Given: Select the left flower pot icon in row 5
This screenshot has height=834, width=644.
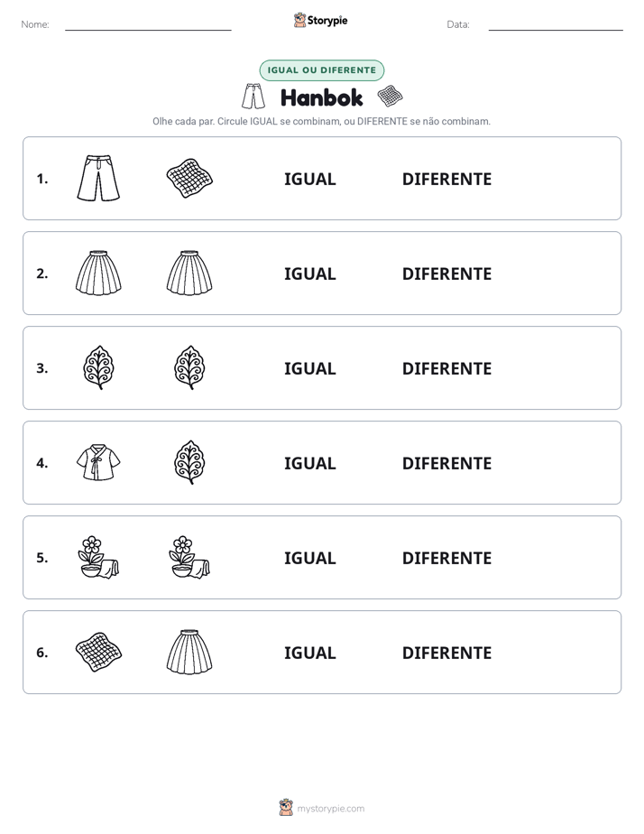Looking at the screenshot, I should point(98,557).
